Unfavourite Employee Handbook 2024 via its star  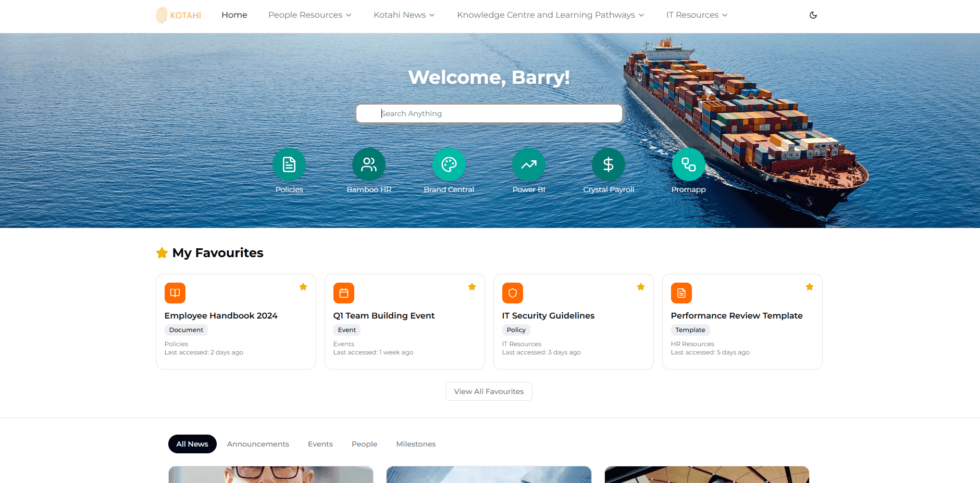tap(303, 287)
